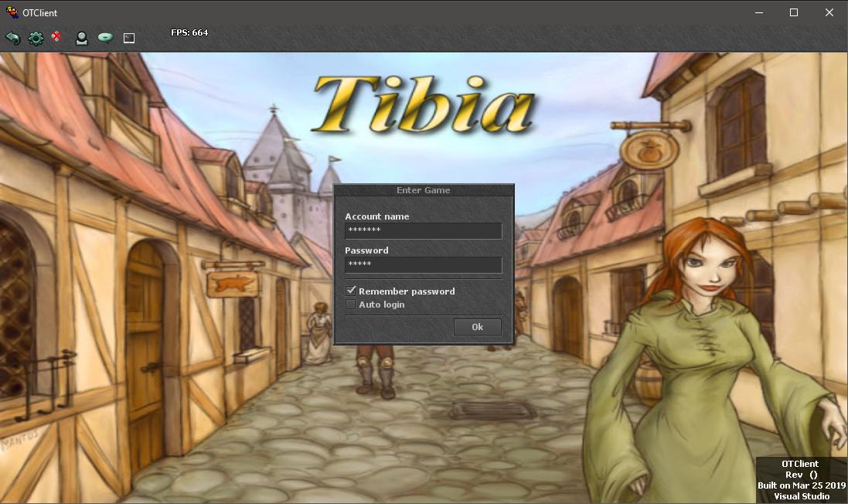The height and width of the screenshot is (504, 848).
Task: Click the green back arrow logout icon
Action: tap(13, 38)
